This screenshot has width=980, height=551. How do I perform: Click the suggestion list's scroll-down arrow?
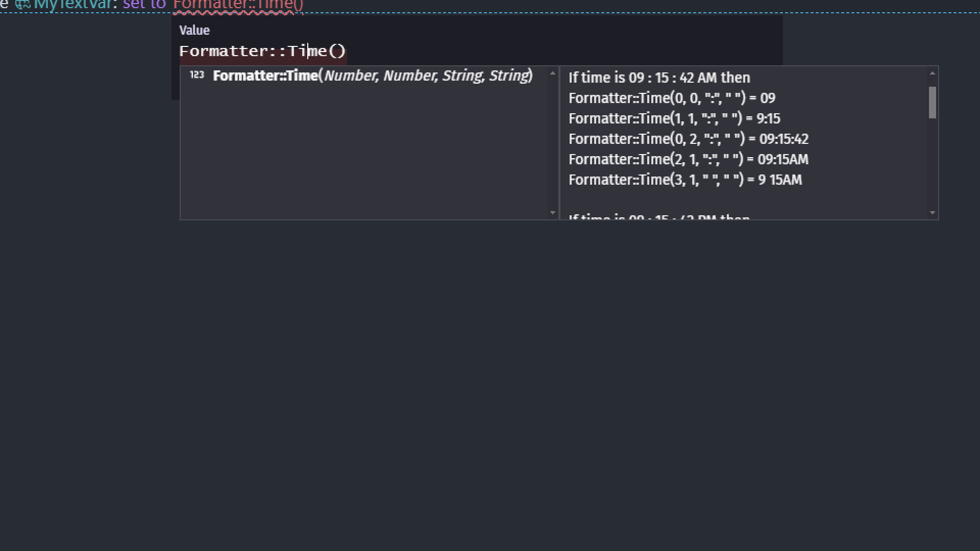[x=552, y=213]
